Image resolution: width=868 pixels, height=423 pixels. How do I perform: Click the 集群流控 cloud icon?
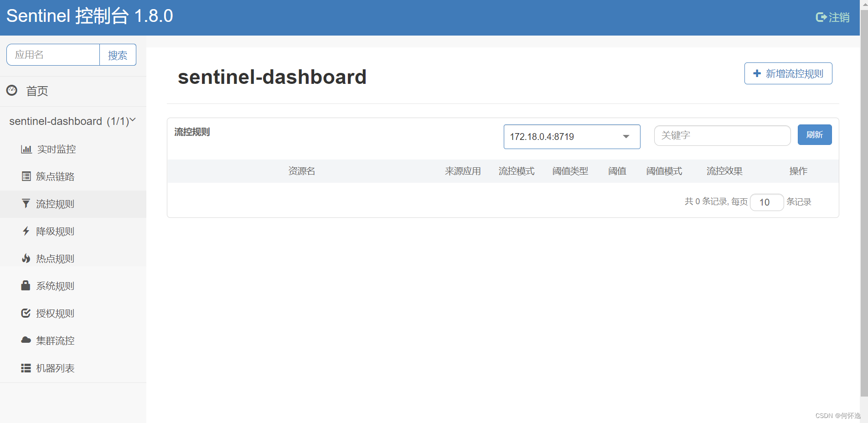pyautogui.click(x=26, y=340)
